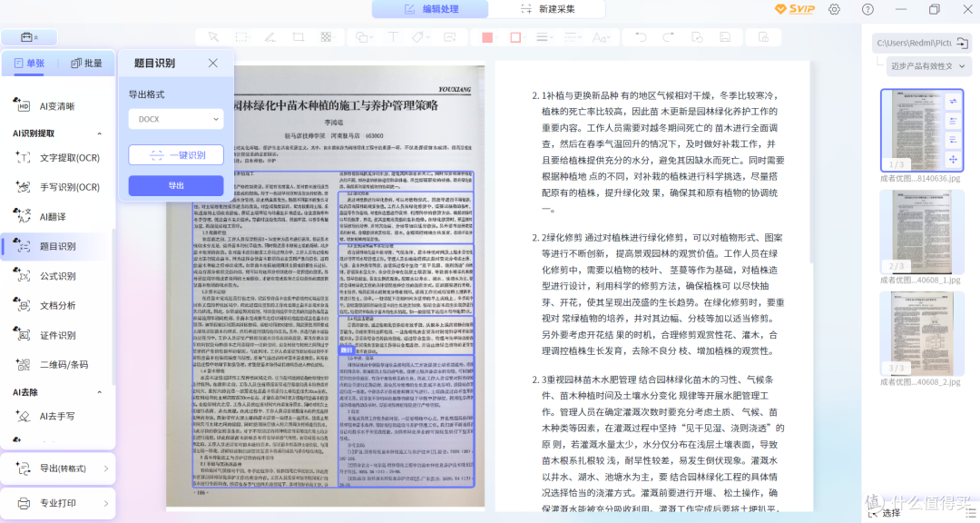This screenshot has height=523, width=980.
Task: Open the filled red color swatch
Action: pos(487,37)
